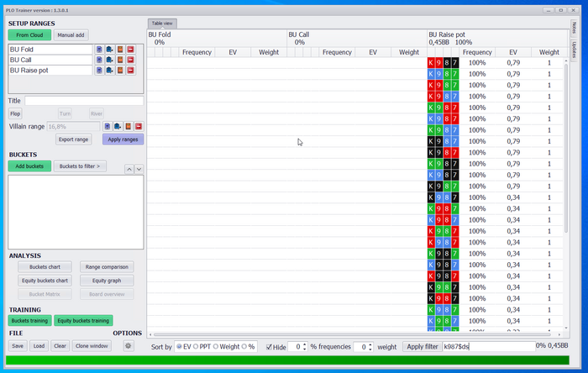Screen dimensions: 588x373
Task: Click the Title input field
Action: (84, 101)
